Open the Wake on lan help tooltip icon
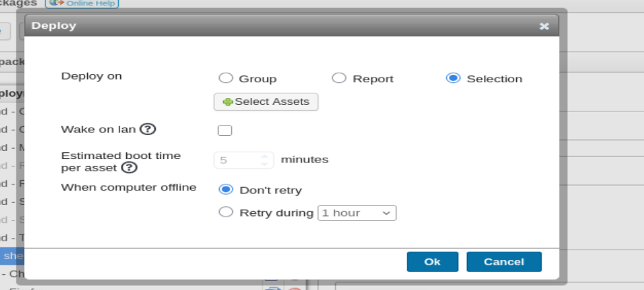Screen dimensions: 644x290 [148, 129]
